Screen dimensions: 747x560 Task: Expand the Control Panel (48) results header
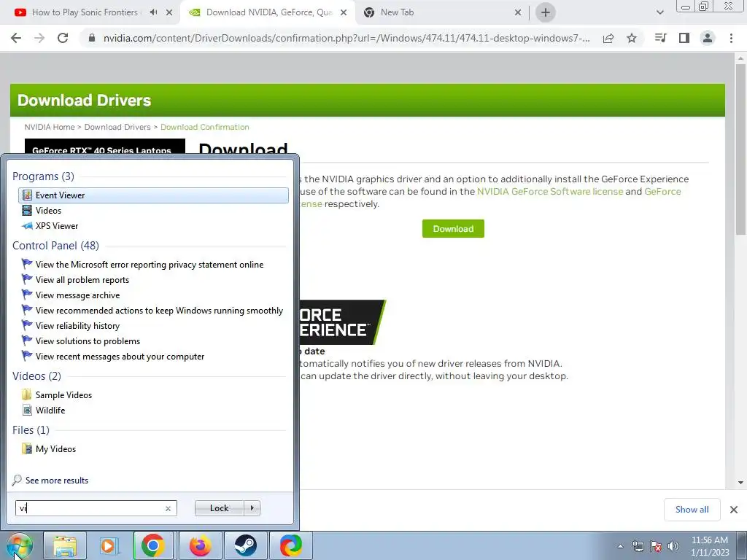coord(55,245)
